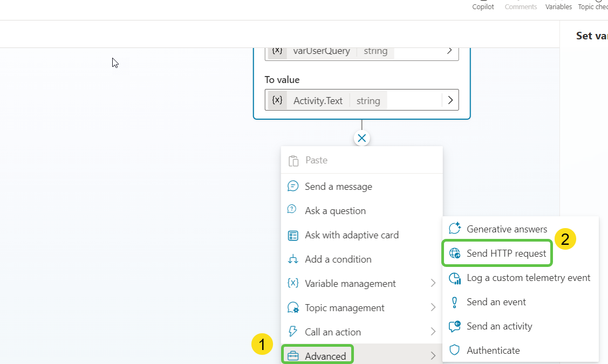This screenshot has width=608, height=364.
Task: Select the Send a message icon
Action: pos(293,186)
